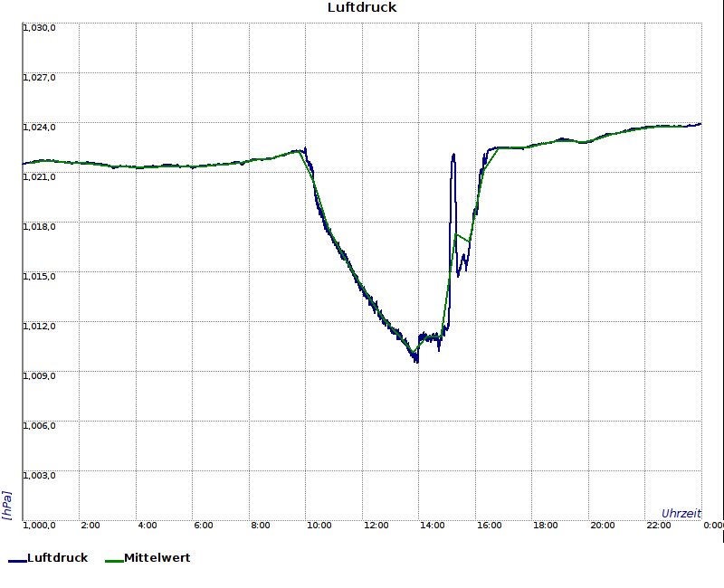Screen dimensions: 724x588
Task: Click the [hPa] axis unit label
Action: point(6,506)
